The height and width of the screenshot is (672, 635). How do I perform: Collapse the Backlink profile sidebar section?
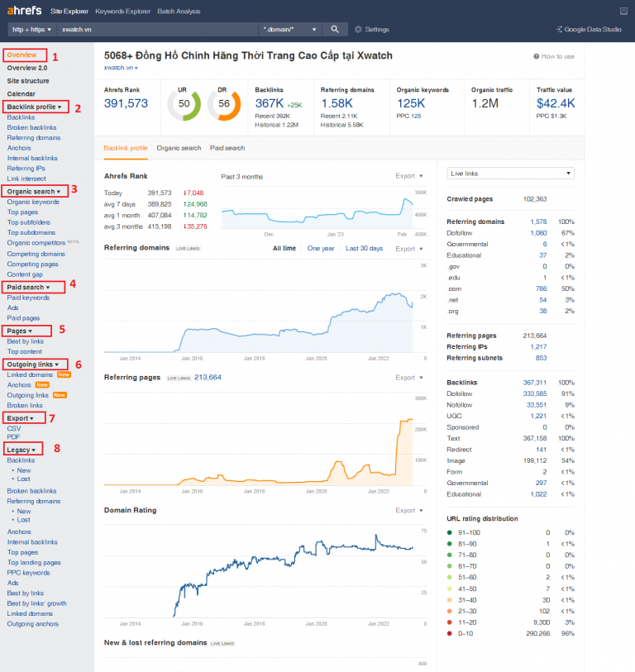tap(36, 107)
